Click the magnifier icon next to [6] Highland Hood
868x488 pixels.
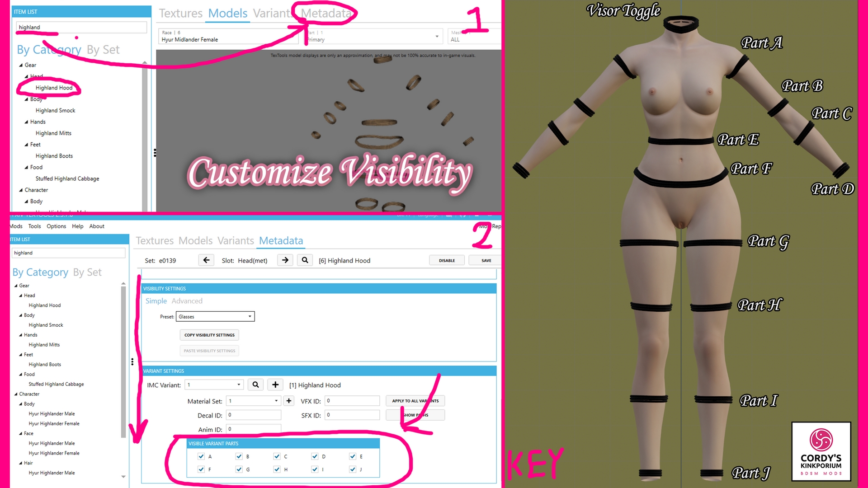click(305, 260)
